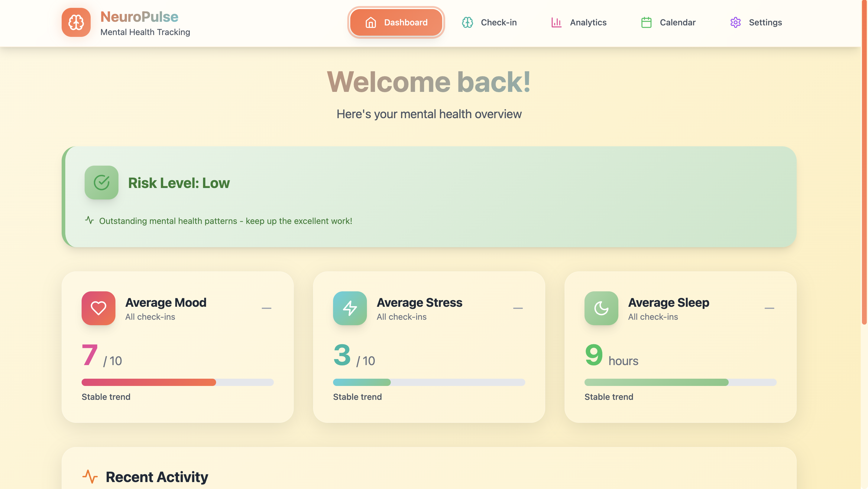
Task: Click the NeuroPulse title link
Action: (x=139, y=17)
